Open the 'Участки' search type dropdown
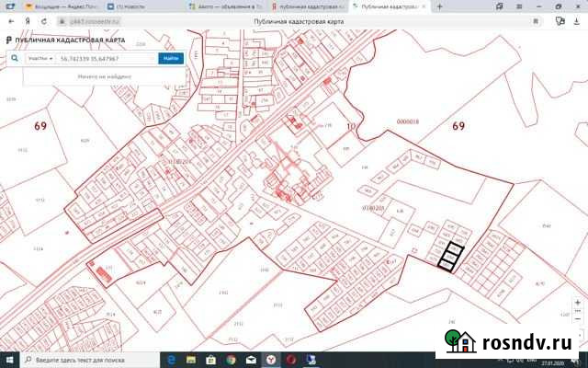The width and height of the screenshot is (588, 368). coord(40,58)
